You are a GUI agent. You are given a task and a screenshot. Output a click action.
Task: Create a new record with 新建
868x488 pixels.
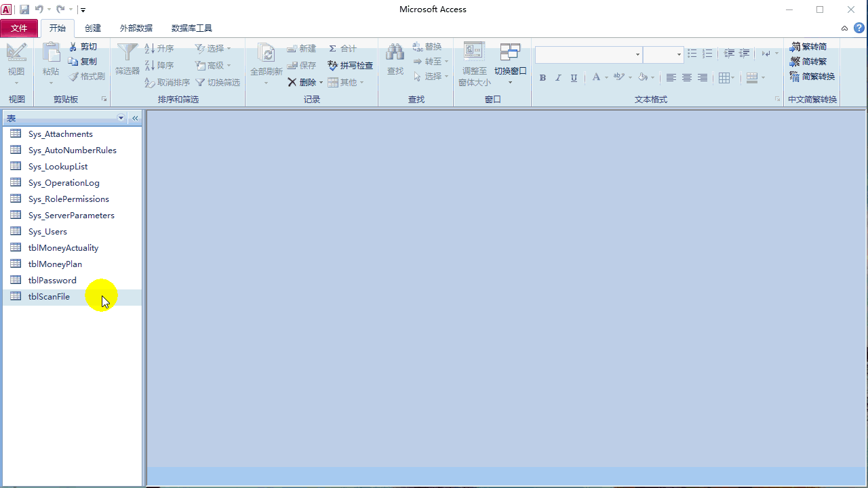tap(302, 49)
